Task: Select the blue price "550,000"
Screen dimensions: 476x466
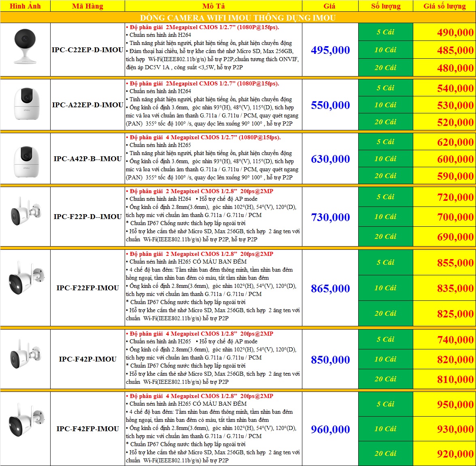Action: click(x=330, y=105)
